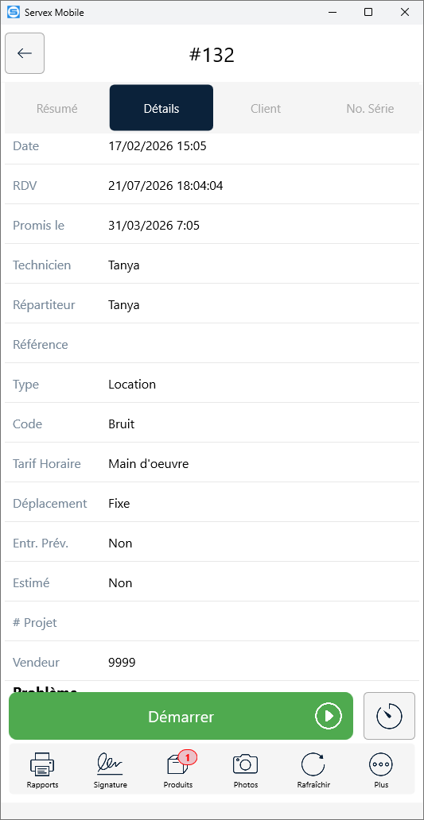Select the Technicien row showing Tanya
This screenshot has width=424, height=820.
pyautogui.click(x=212, y=265)
